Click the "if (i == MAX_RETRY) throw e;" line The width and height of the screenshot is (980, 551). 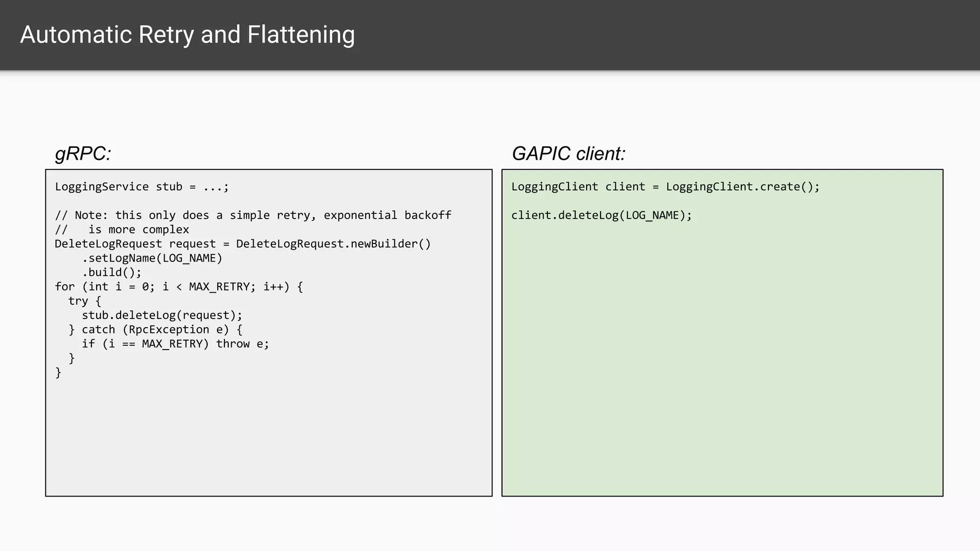(x=176, y=344)
